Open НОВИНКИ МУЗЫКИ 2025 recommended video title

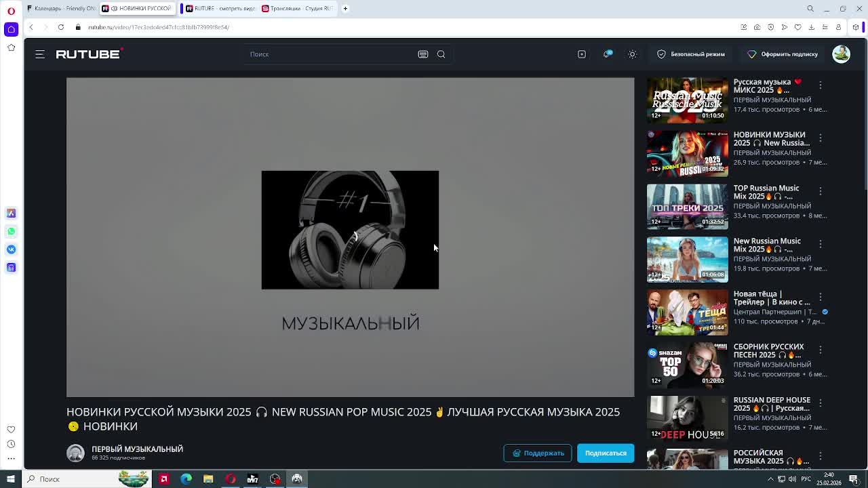coord(772,139)
